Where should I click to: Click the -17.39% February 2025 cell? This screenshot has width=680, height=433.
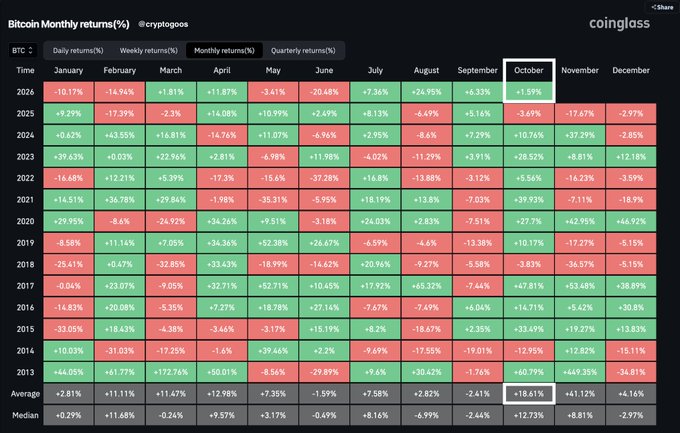pos(120,114)
